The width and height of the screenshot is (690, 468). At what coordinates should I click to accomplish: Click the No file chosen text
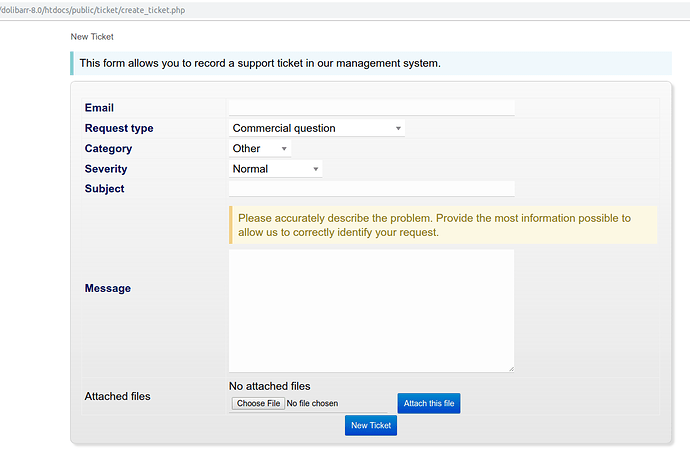(x=312, y=403)
